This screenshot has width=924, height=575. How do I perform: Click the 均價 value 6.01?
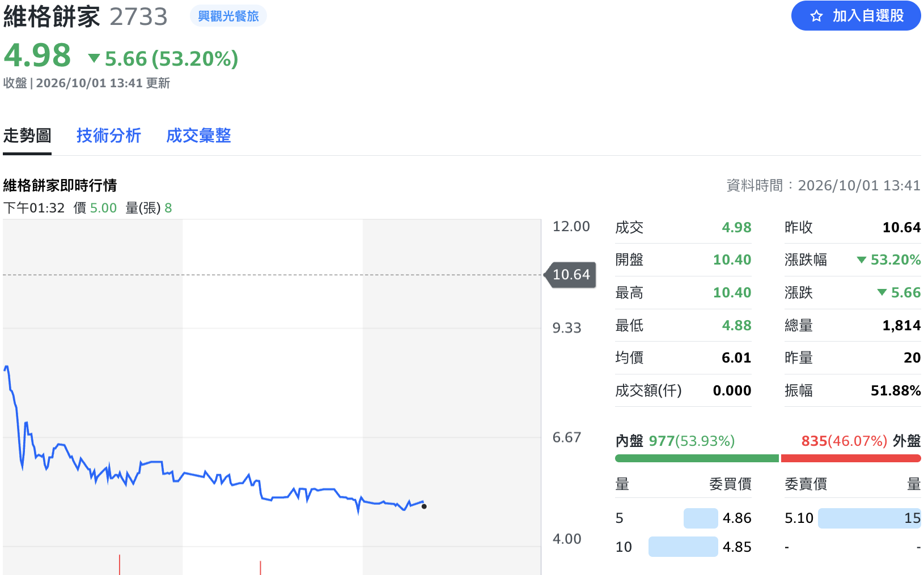(x=736, y=358)
